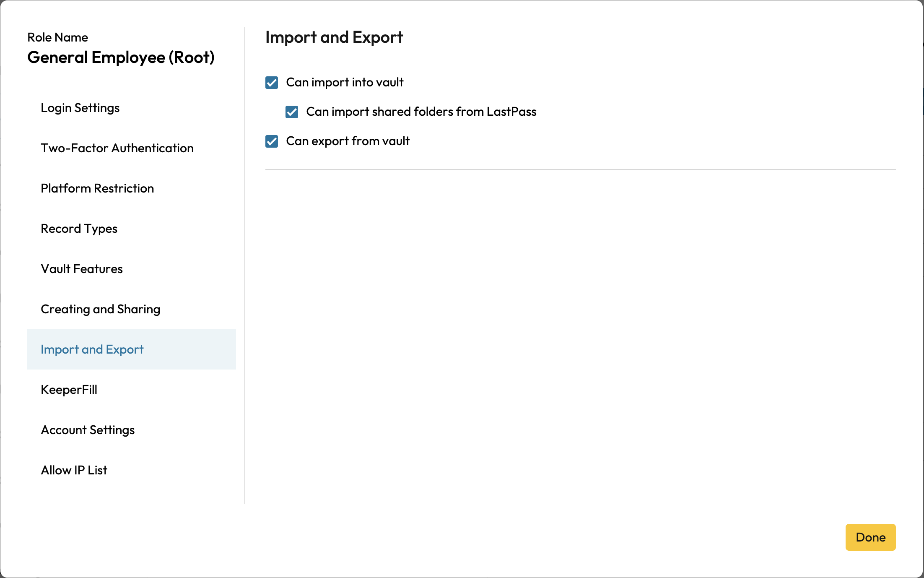This screenshot has width=924, height=578.
Task: Open Login Settings section
Action: pyautogui.click(x=80, y=108)
